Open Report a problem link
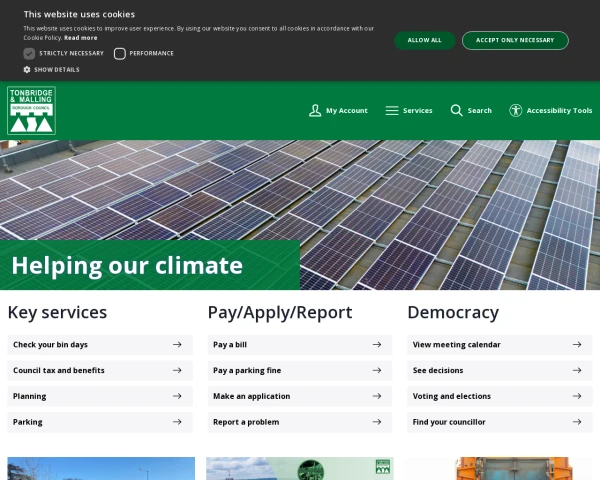Viewport: 600px width, 480px height. 247,422
